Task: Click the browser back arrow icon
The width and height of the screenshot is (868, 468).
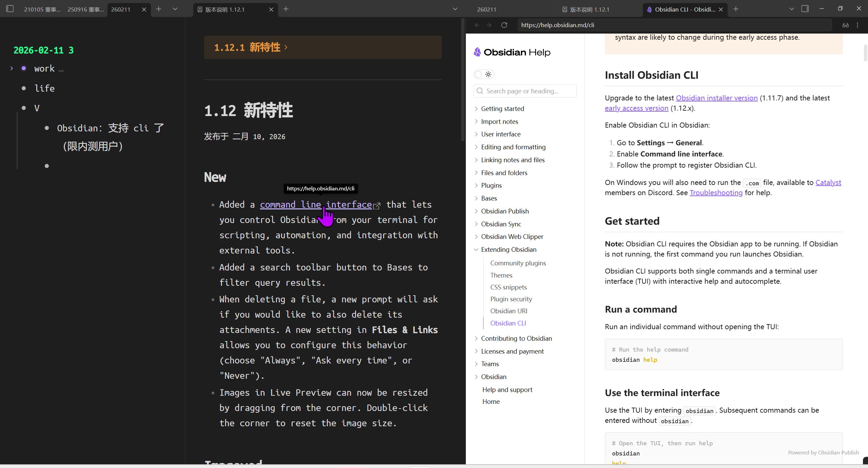Action: [x=477, y=25]
